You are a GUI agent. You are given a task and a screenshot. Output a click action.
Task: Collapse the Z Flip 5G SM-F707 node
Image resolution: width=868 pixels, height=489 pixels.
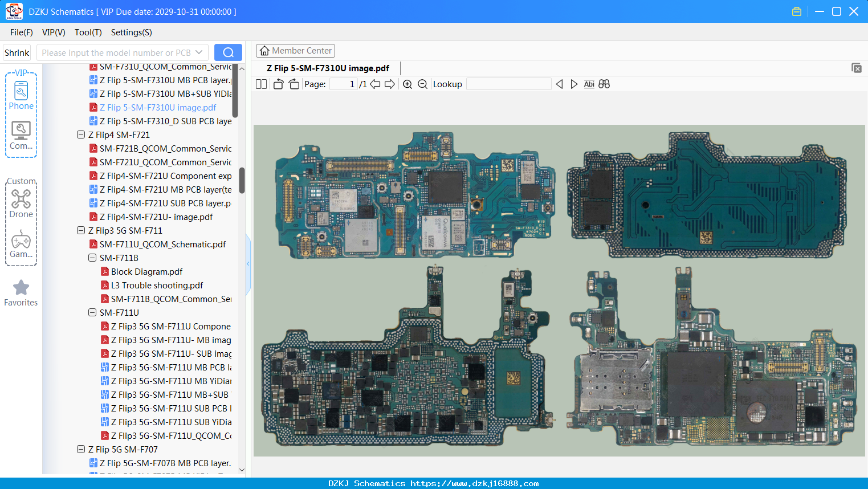[81, 450]
